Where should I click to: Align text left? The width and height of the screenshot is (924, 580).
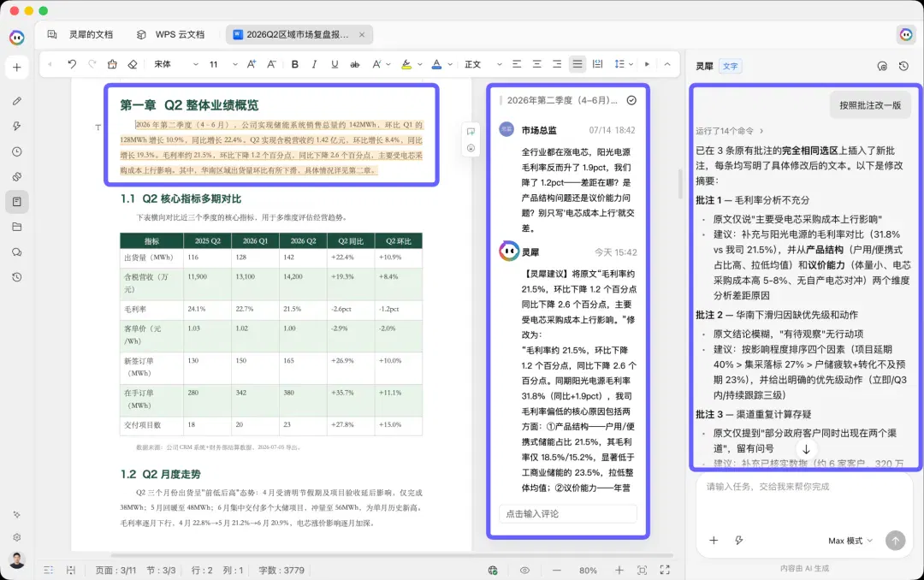coord(517,64)
